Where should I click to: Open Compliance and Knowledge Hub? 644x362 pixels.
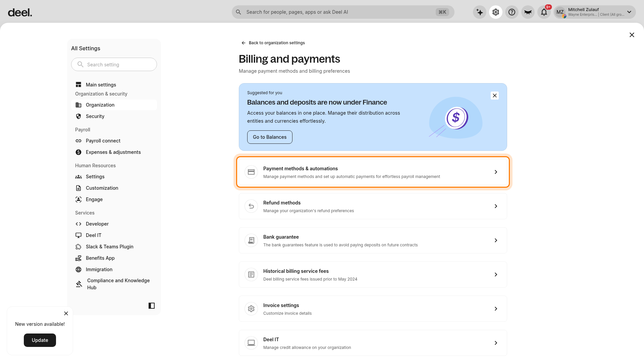pyautogui.click(x=114, y=284)
